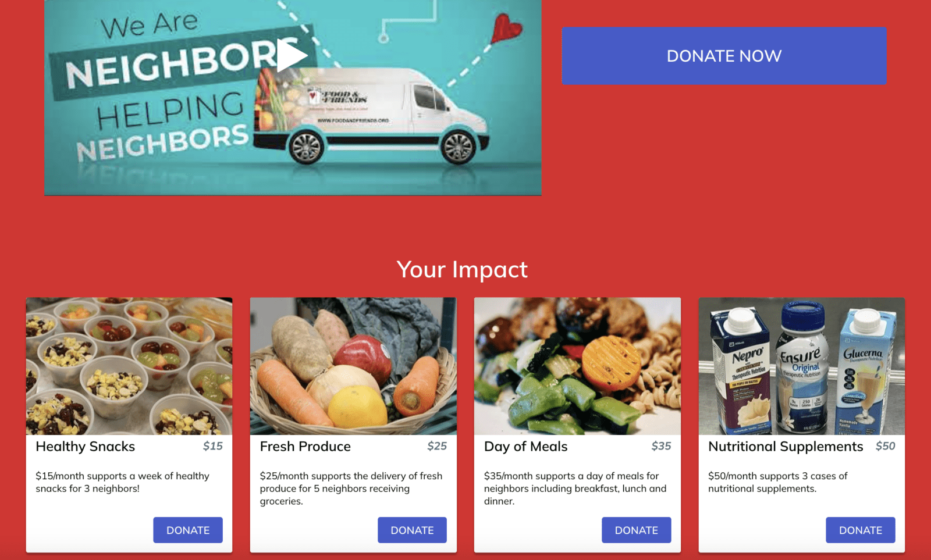Donate to Healthy Snacks card
This screenshot has height=560, width=931.
coord(188,530)
